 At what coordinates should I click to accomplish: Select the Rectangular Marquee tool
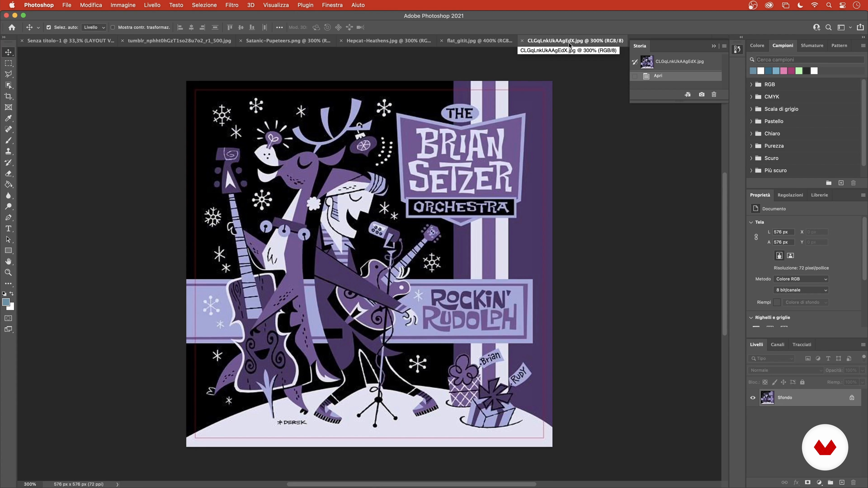pyautogui.click(x=8, y=63)
